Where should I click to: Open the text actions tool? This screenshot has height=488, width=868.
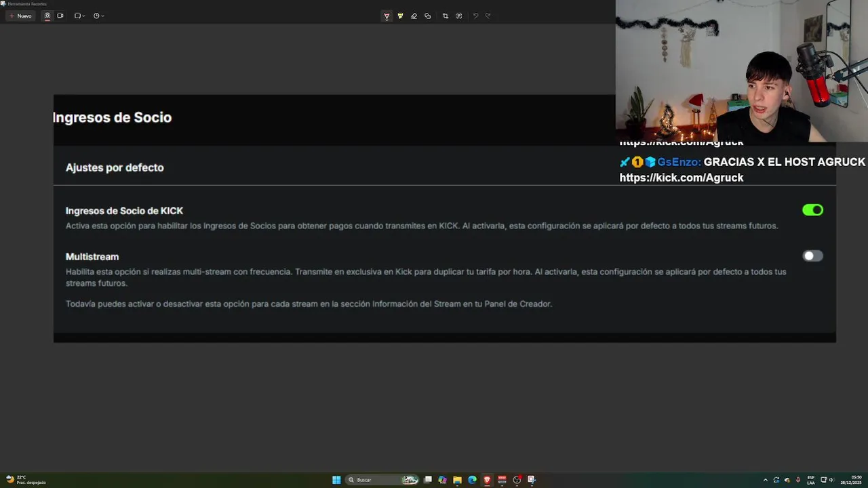click(459, 16)
